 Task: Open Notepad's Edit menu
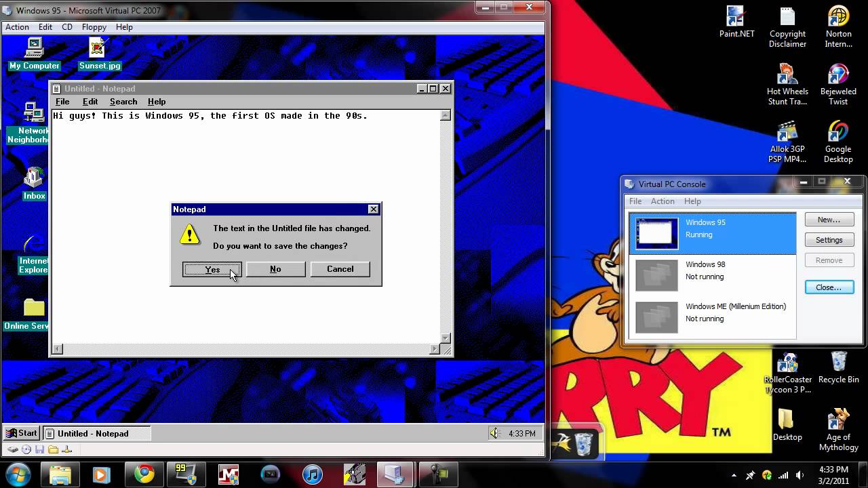click(x=90, y=102)
